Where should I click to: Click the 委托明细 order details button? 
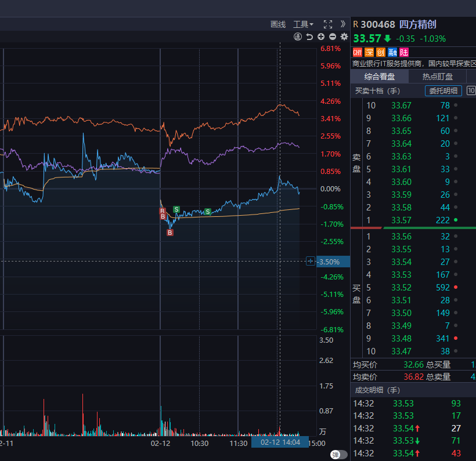coord(443,90)
